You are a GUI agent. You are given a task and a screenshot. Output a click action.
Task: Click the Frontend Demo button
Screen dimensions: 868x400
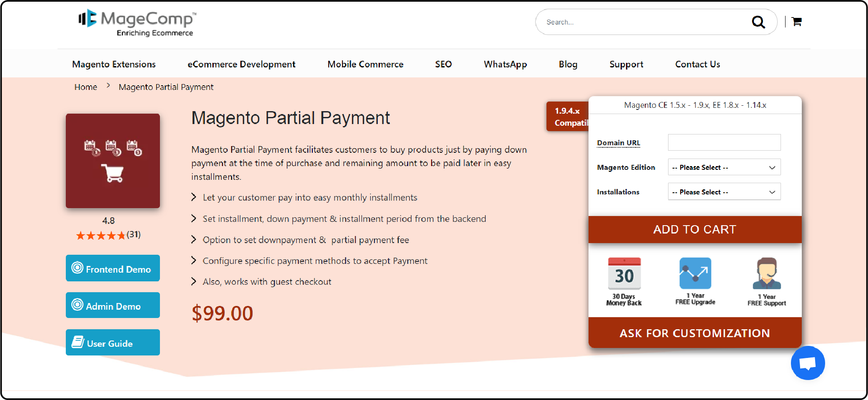[x=113, y=268]
